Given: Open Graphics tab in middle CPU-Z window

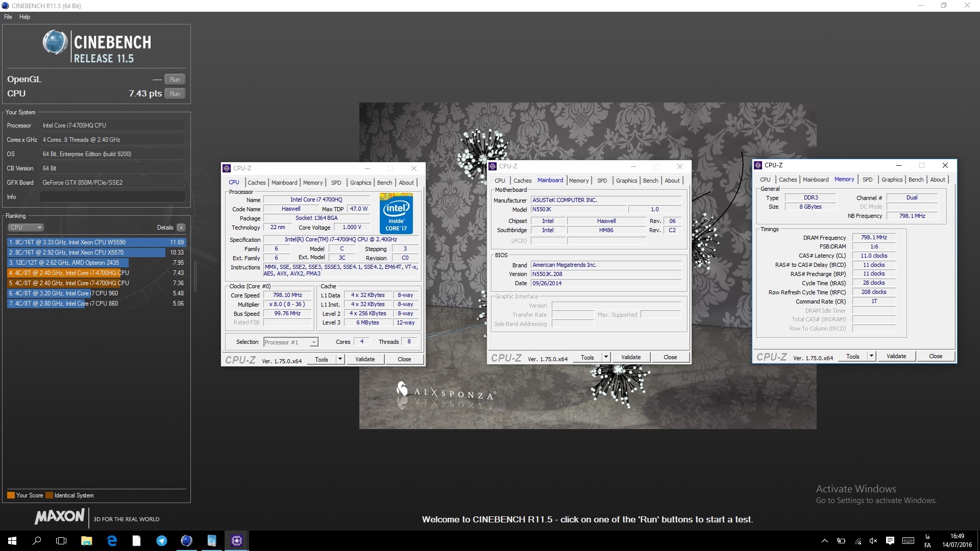Looking at the screenshot, I should [x=627, y=181].
